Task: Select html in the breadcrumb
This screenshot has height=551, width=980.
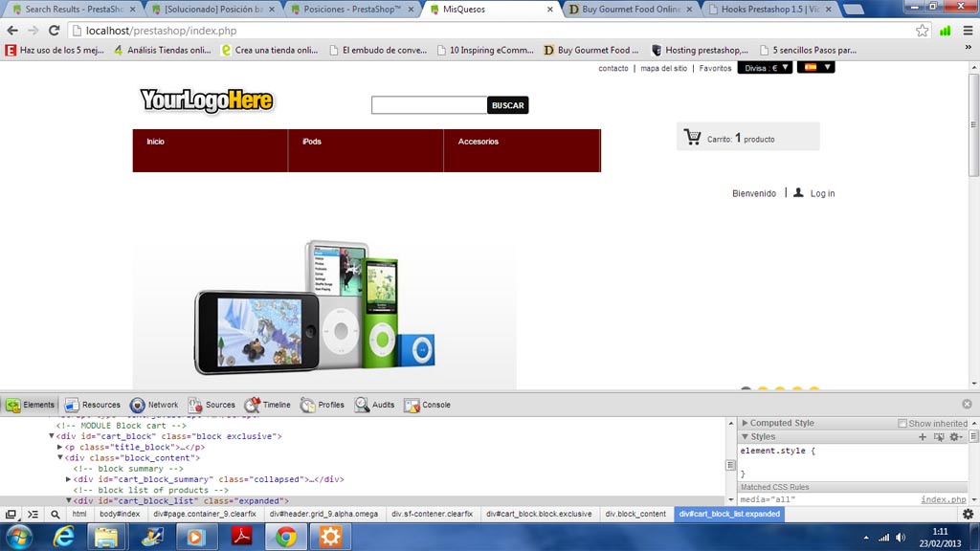Action: 79,514
